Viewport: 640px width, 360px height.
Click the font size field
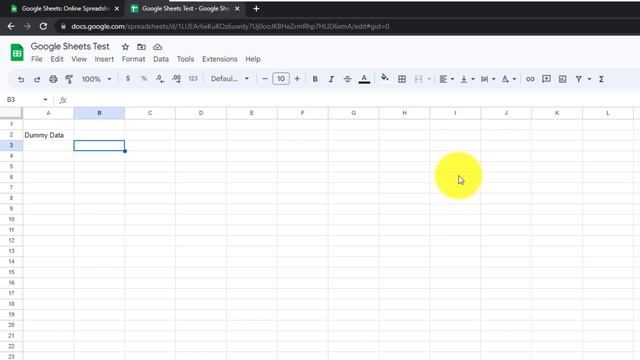[x=281, y=79]
